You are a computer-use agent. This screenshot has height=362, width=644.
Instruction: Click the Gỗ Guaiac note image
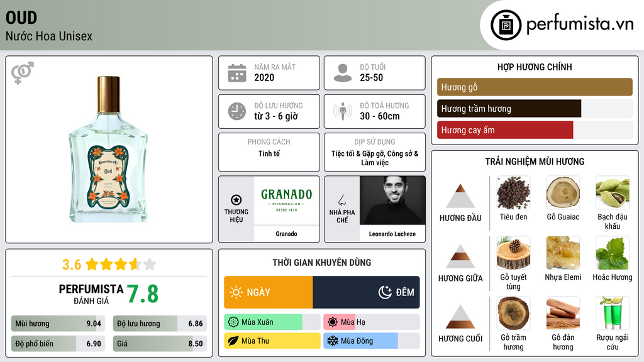(563, 193)
